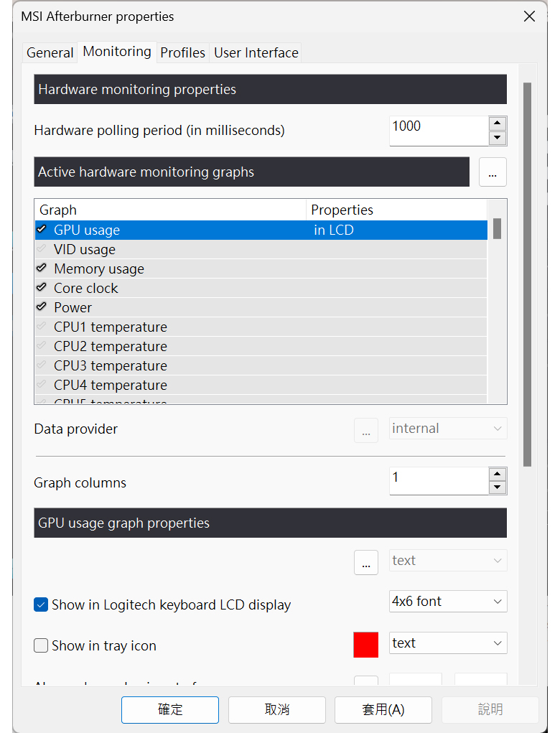Enable Show in tray icon checkbox
Viewport: 560px width, 733px height.
pyautogui.click(x=41, y=645)
